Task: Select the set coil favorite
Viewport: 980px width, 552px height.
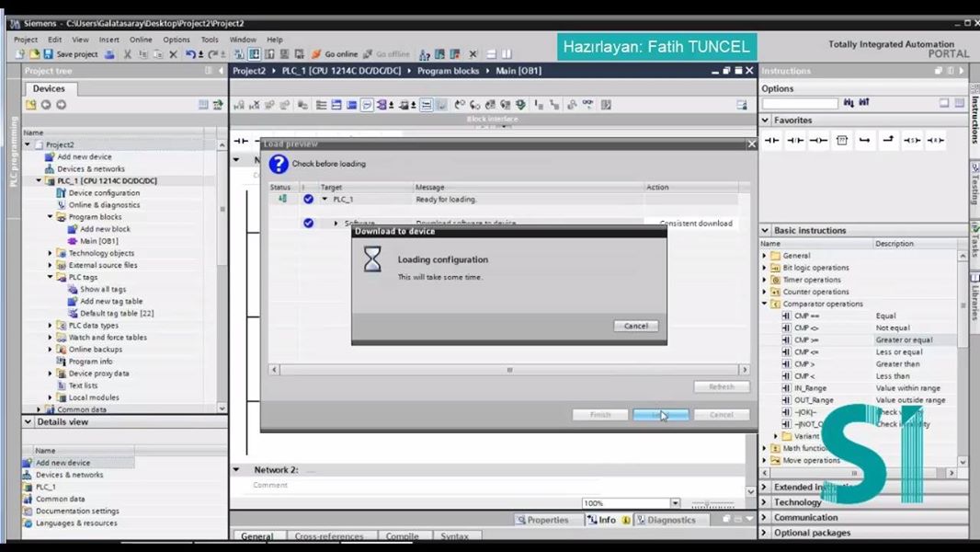Action: [x=912, y=140]
